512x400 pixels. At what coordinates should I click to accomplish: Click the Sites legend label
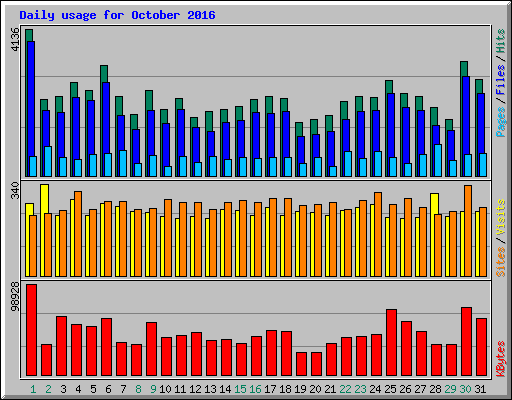pos(501,262)
